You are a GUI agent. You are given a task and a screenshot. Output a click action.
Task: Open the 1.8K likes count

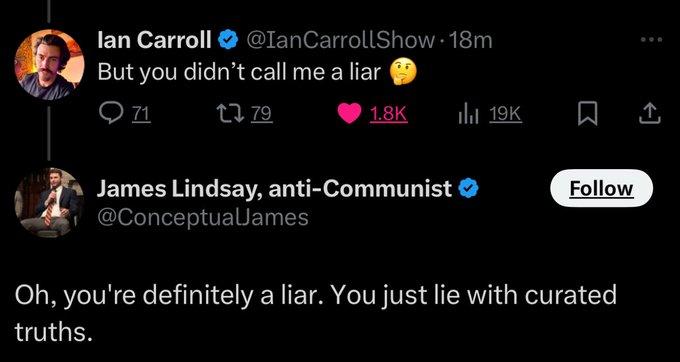388,114
